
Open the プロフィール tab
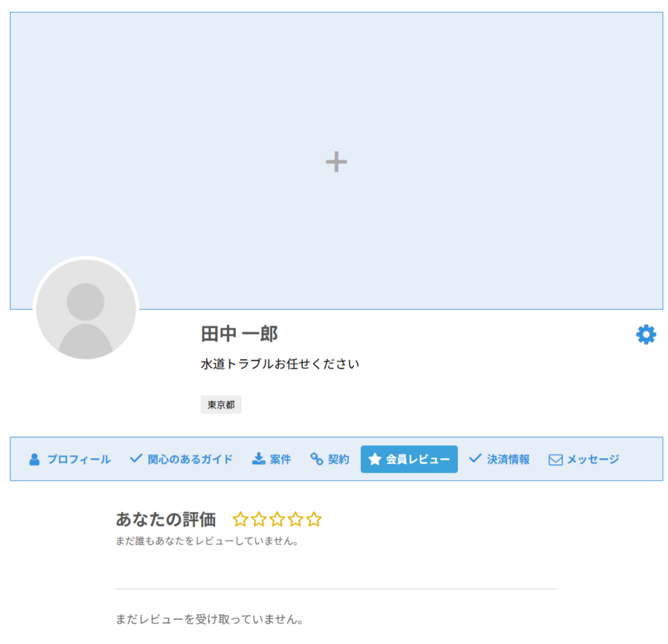79,459
